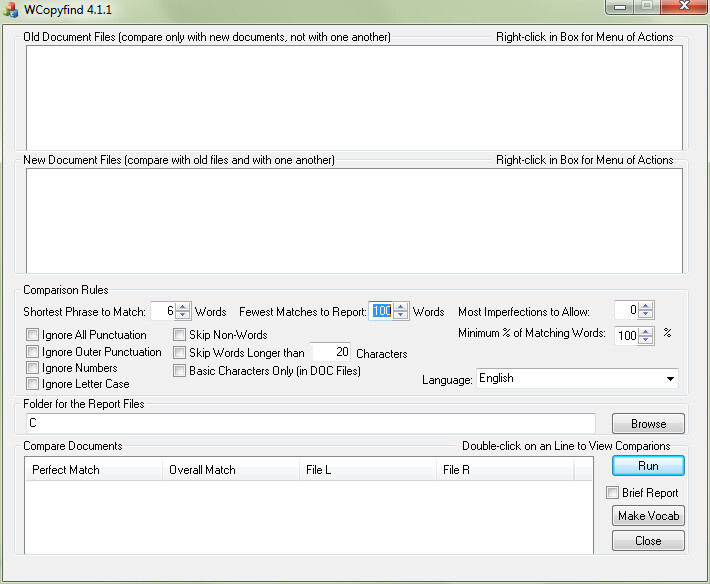Increase Shortest Phrase to Match value
This screenshot has width=710, height=584.
click(x=183, y=307)
